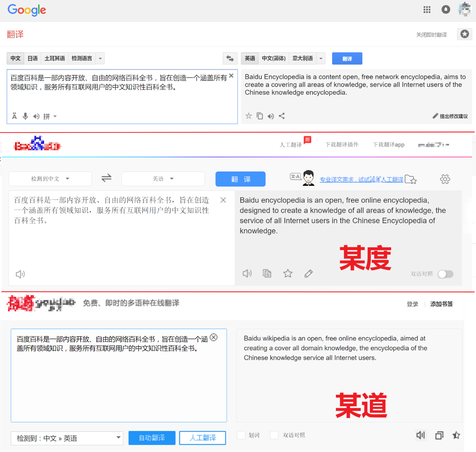Open 英语 target language dropdown

pyautogui.click(x=163, y=178)
